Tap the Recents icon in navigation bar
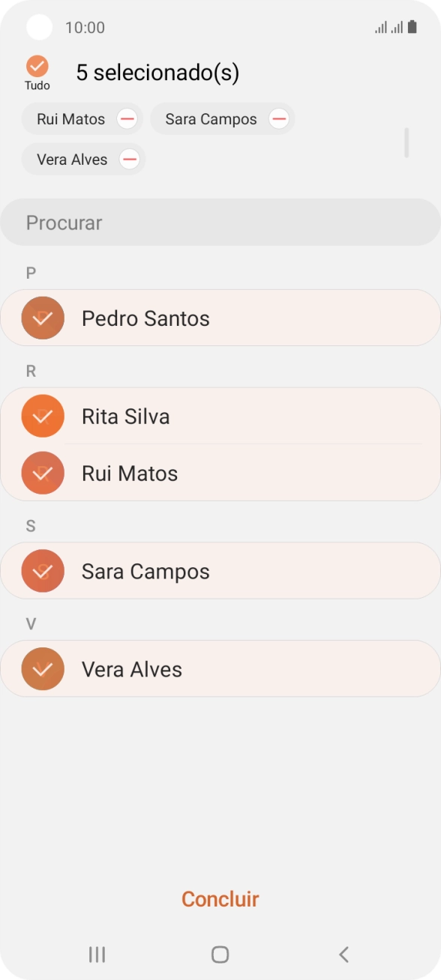Screen dimensions: 441x980 [96, 955]
